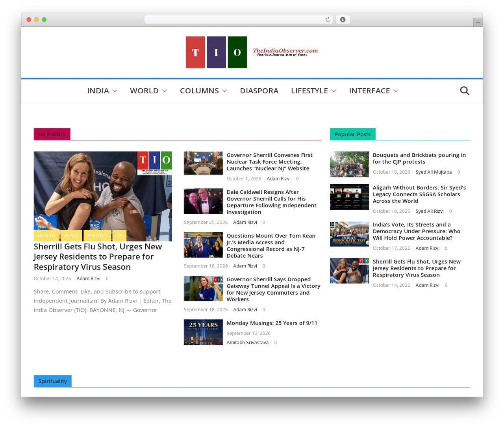Open Dale Caldwell Resigns article link
The height and width of the screenshot is (427, 504).
[271, 202]
